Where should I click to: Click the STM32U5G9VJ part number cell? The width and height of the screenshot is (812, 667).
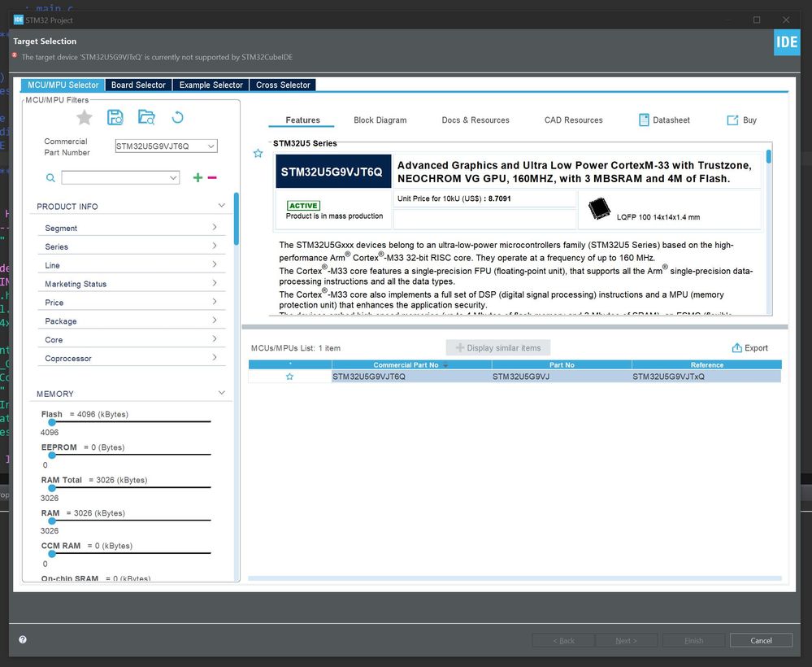click(562, 377)
